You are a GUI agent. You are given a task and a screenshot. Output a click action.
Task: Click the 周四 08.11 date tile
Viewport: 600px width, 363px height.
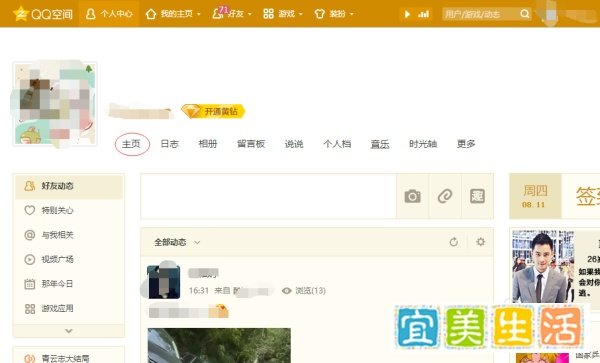point(535,196)
